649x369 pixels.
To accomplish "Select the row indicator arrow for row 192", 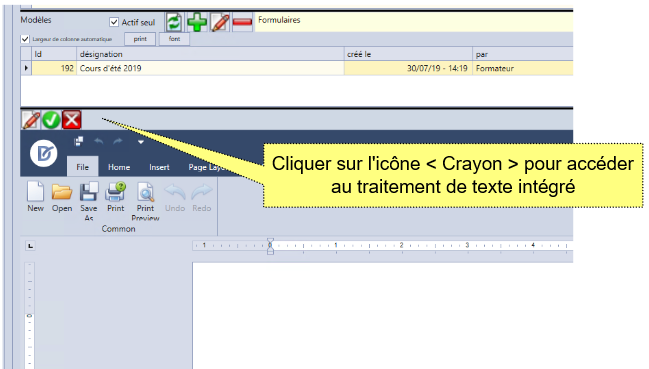I will [26, 68].
